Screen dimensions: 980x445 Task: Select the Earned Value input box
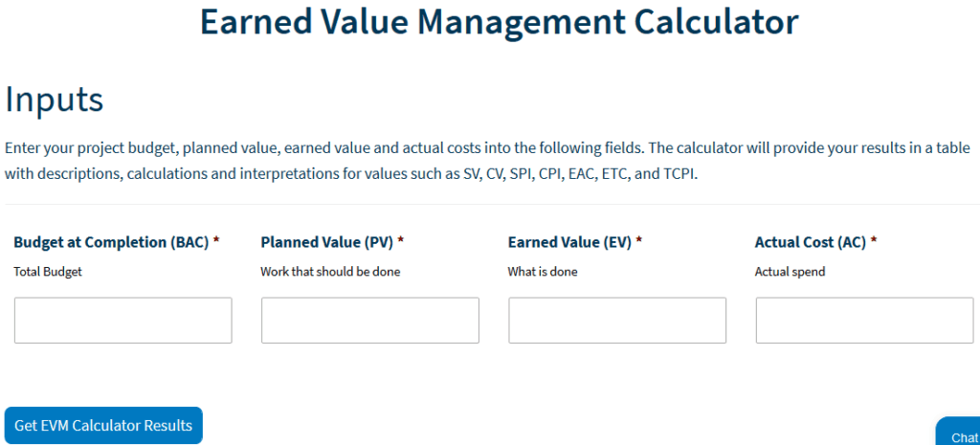(616, 321)
